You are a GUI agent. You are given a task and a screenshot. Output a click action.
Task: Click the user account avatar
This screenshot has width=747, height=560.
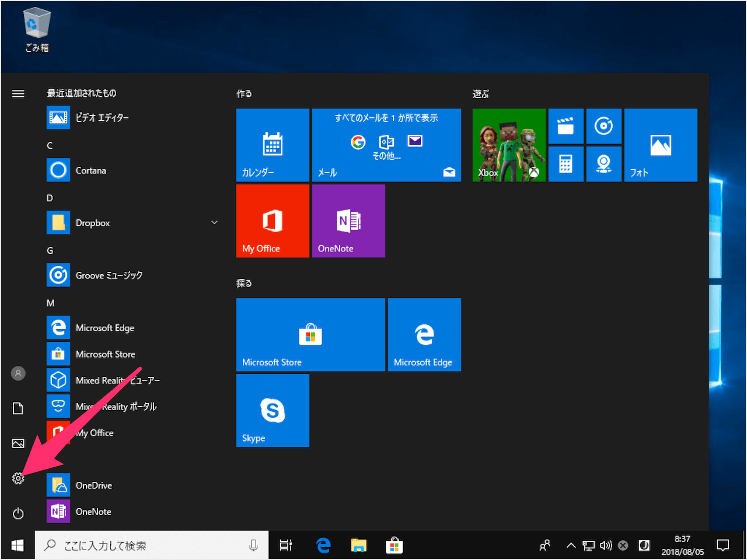[18, 373]
